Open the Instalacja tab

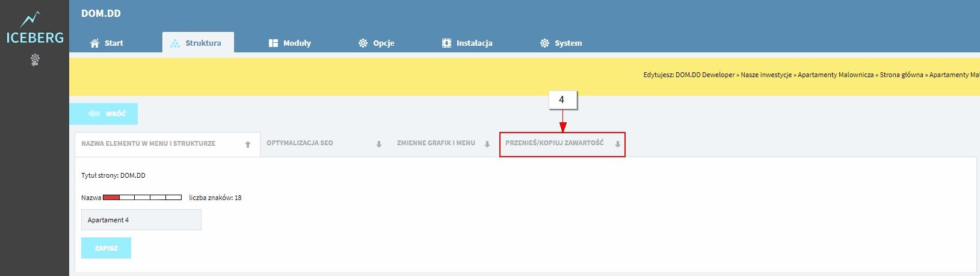click(x=467, y=43)
